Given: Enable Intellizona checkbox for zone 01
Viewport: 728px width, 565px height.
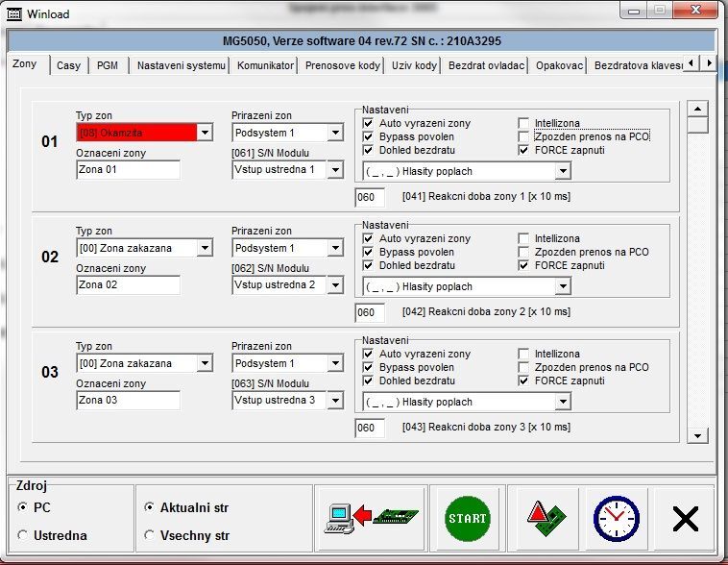Looking at the screenshot, I should (x=524, y=124).
